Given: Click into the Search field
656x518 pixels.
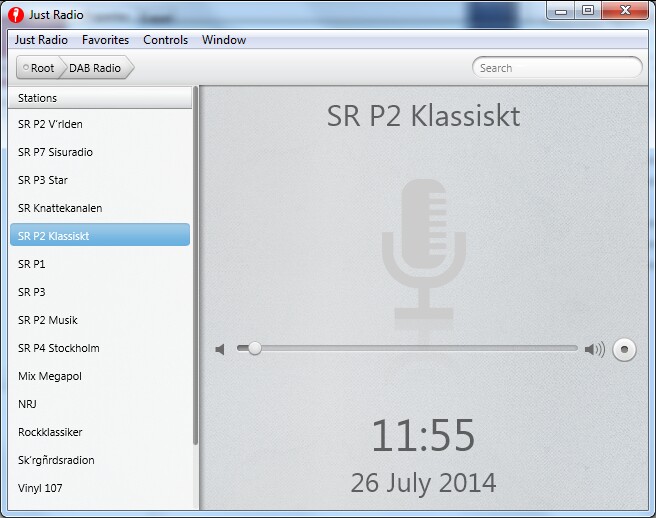Looking at the screenshot, I should coord(556,68).
